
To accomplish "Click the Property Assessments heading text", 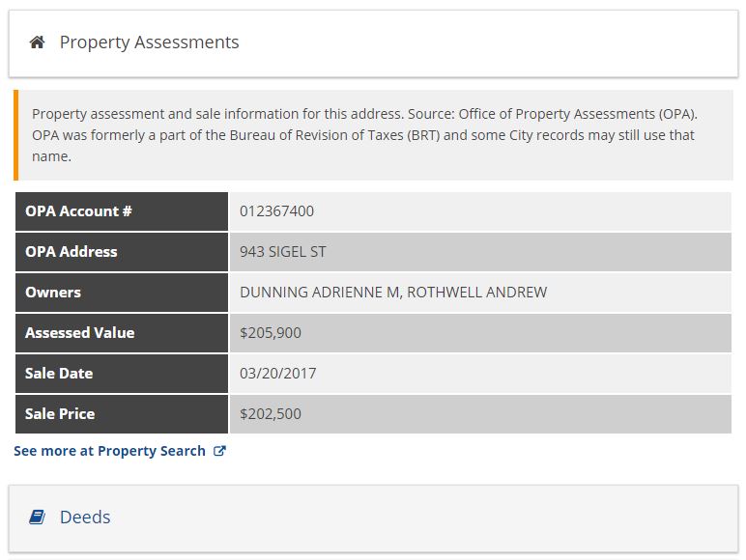I will point(149,42).
